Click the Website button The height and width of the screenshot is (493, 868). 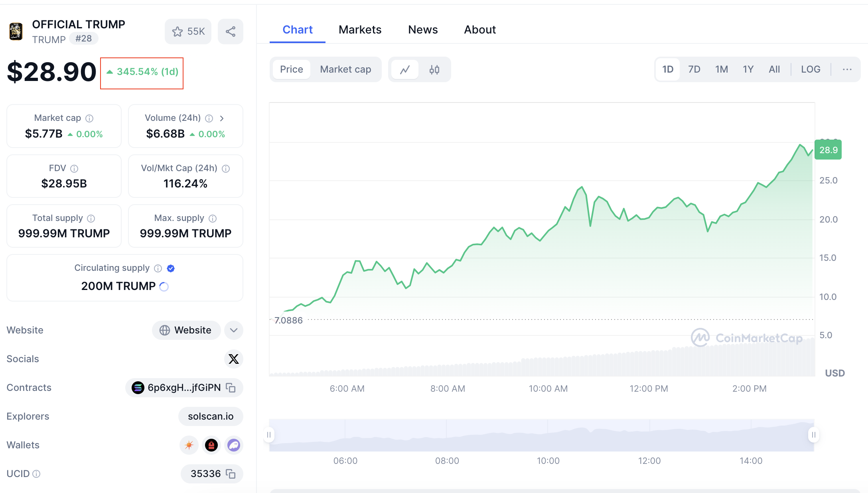tap(186, 330)
